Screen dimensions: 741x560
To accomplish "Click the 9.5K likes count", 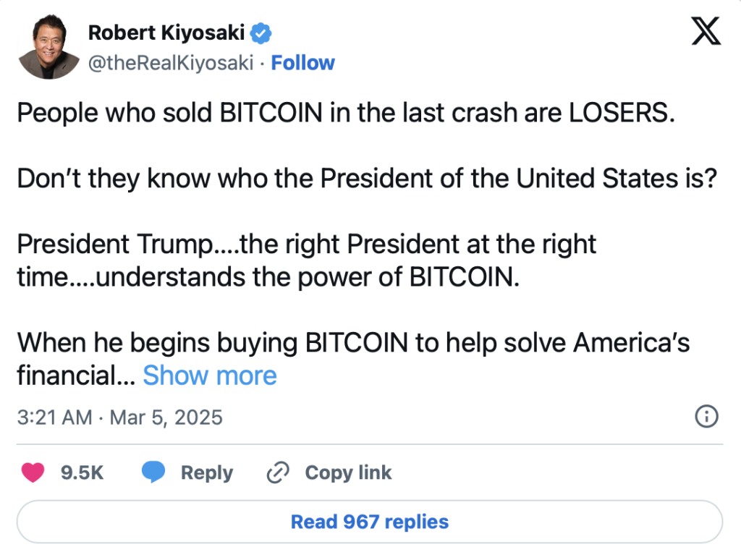I will point(82,473).
